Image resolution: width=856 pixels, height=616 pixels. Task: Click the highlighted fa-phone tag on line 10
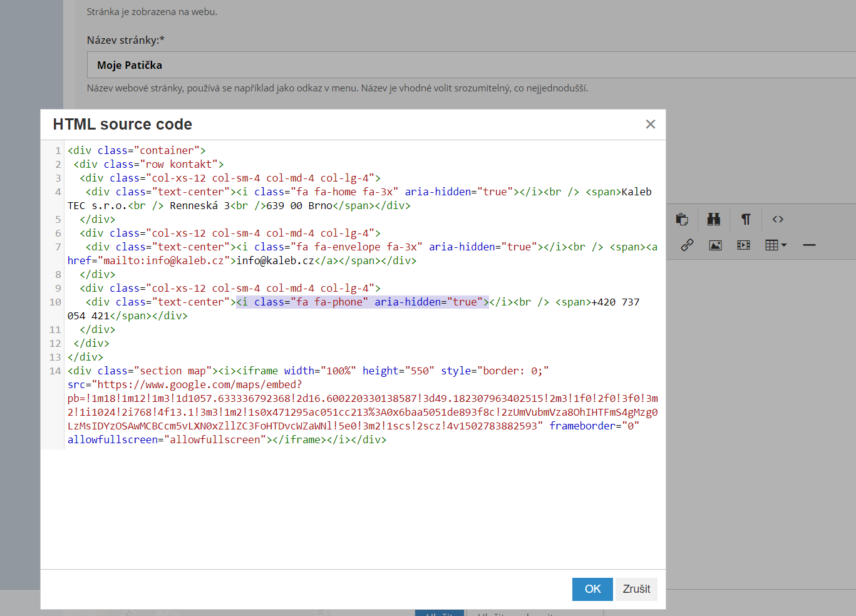pyautogui.click(x=362, y=302)
